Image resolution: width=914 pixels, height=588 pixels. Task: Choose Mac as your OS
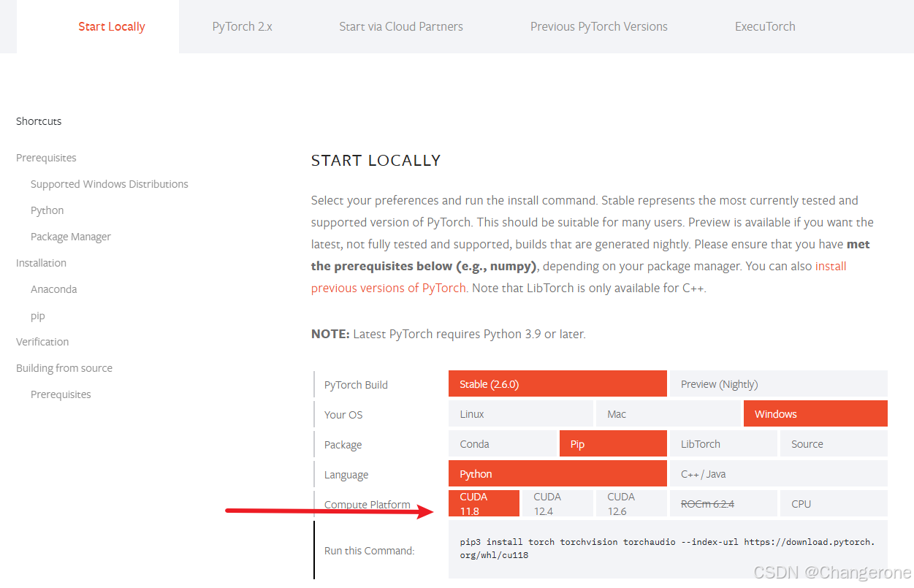pos(669,413)
